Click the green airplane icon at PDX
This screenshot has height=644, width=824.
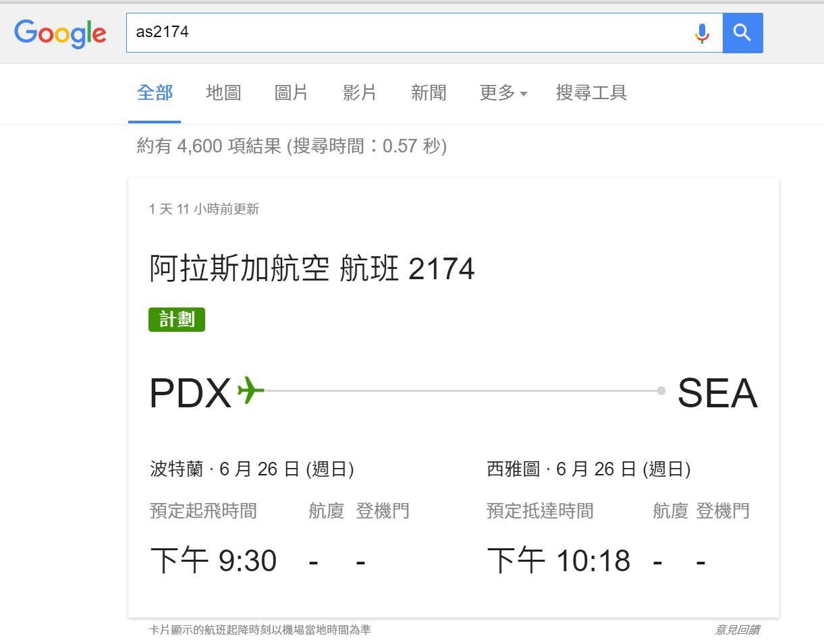250,390
